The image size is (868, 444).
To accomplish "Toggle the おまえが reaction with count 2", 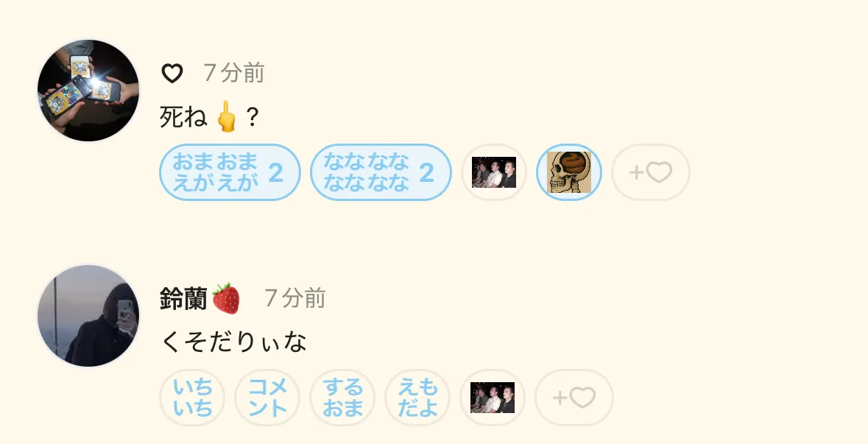I will (x=230, y=172).
